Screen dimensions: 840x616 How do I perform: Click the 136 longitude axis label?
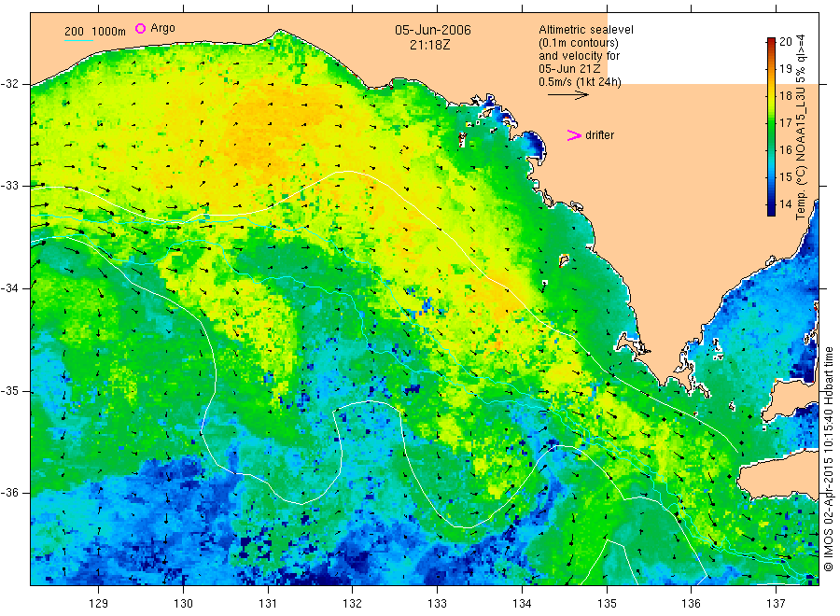click(691, 604)
